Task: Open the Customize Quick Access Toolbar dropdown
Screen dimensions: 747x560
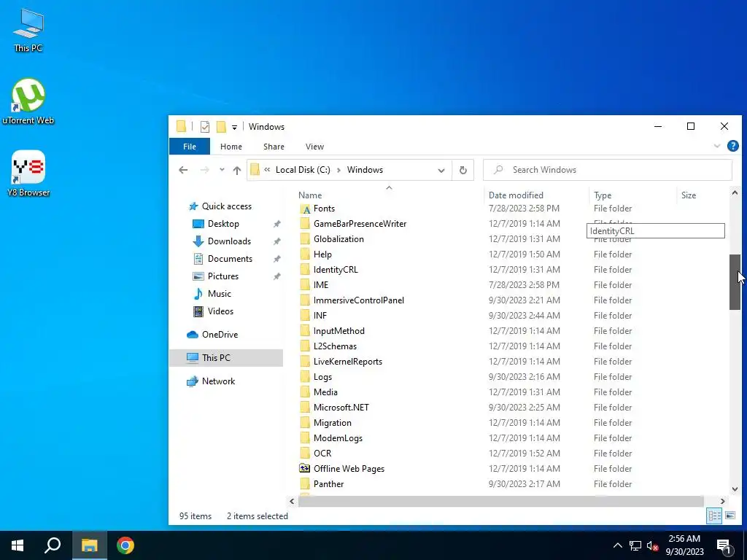Action: 234,127
